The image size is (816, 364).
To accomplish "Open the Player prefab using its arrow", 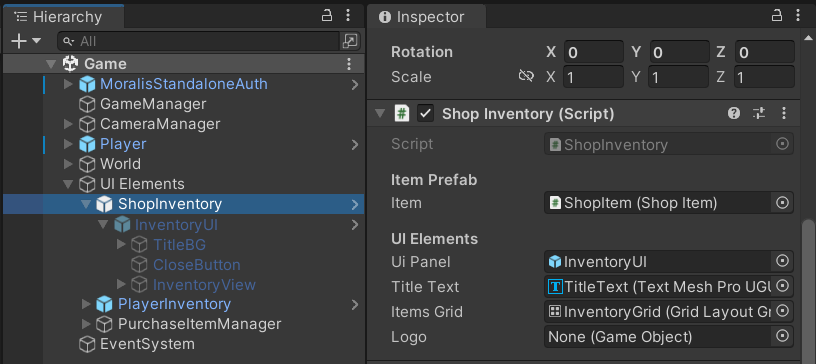I will pos(355,144).
